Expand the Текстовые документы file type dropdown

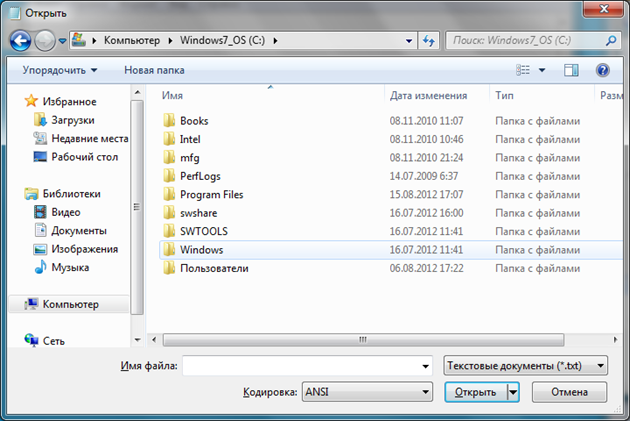(525, 366)
